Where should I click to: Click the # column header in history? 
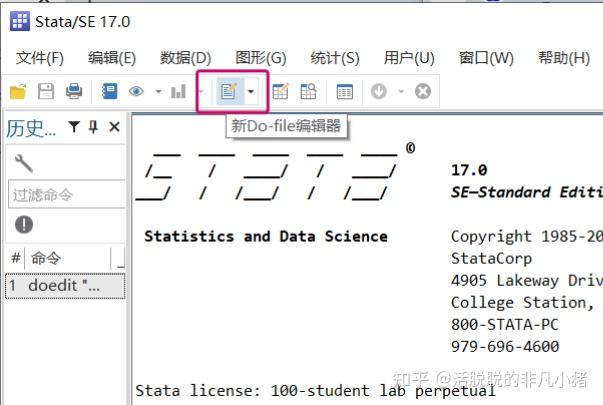click(x=15, y=258)
